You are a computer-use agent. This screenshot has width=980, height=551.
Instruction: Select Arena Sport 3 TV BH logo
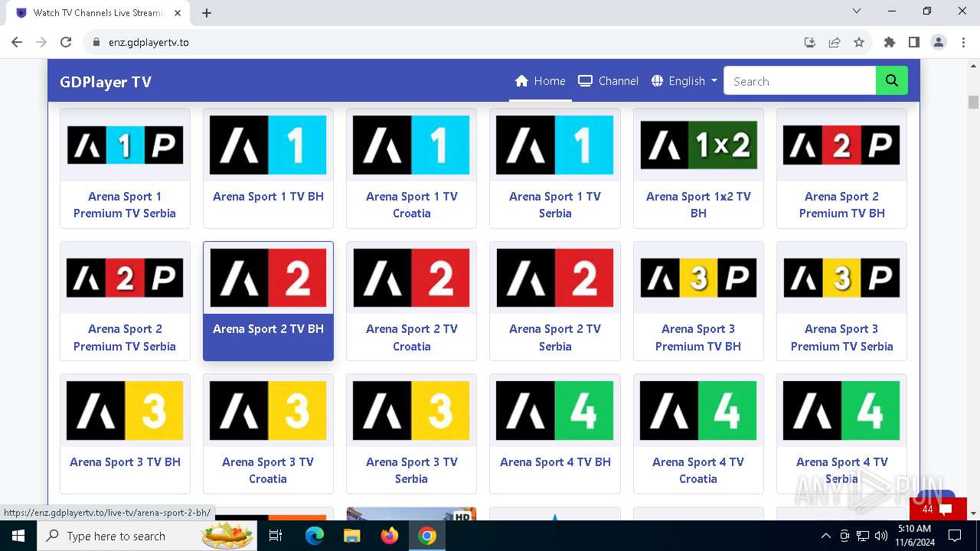125,410
